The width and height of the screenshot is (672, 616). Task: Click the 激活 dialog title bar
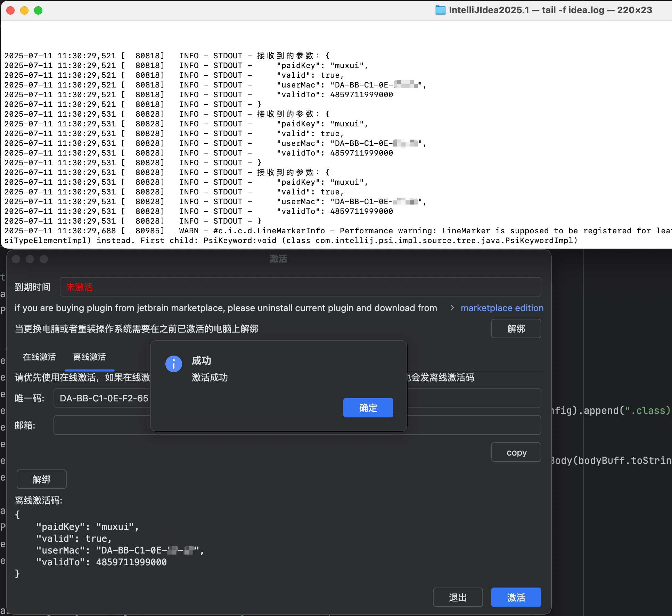pyautogui.click(x=278, y=259)
